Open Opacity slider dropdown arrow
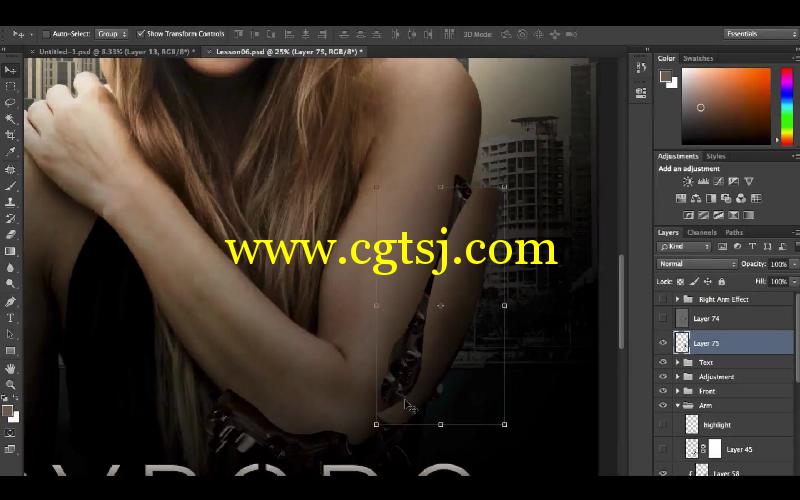The image size is (800, 500). [794, 264]
